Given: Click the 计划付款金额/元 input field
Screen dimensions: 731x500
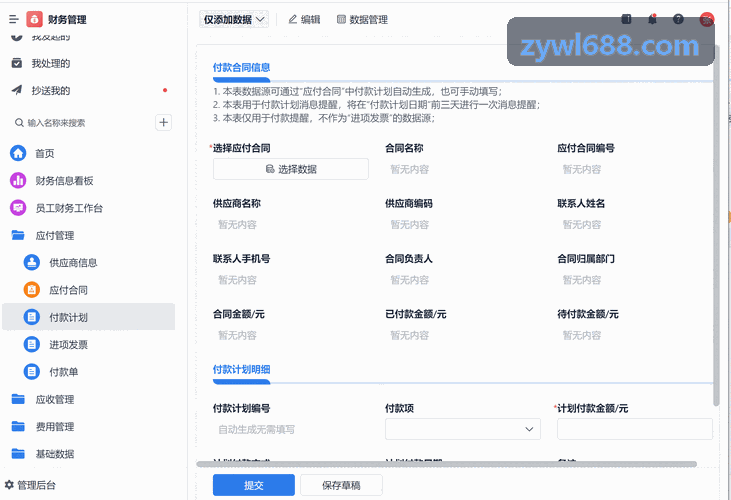Looking at the screenshot, I should tap(635, 429).
